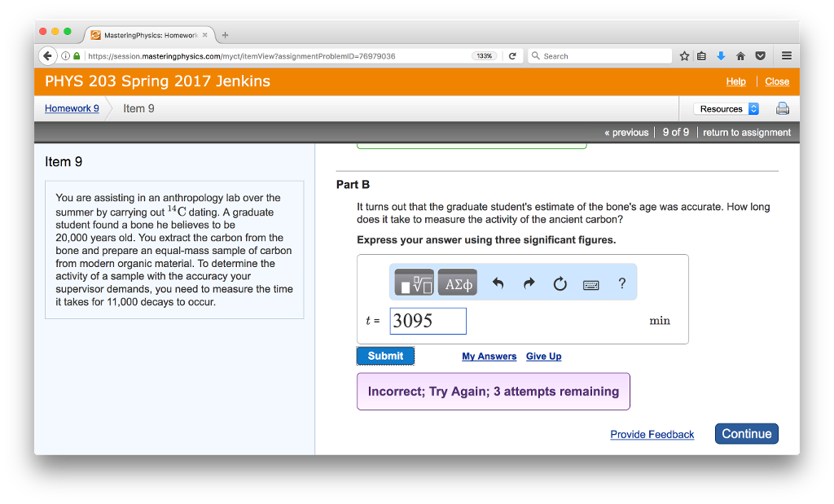Expand the Resources dropdown

tap(726, 108)
